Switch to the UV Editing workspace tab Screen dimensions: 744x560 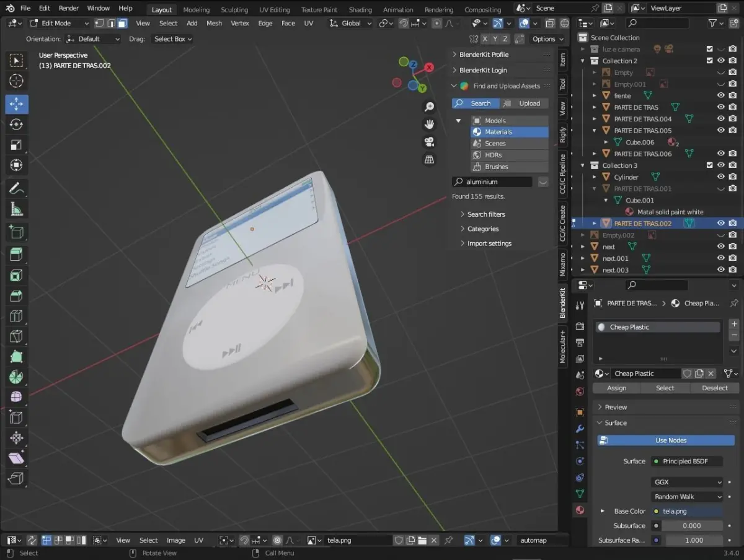point(275,9)
